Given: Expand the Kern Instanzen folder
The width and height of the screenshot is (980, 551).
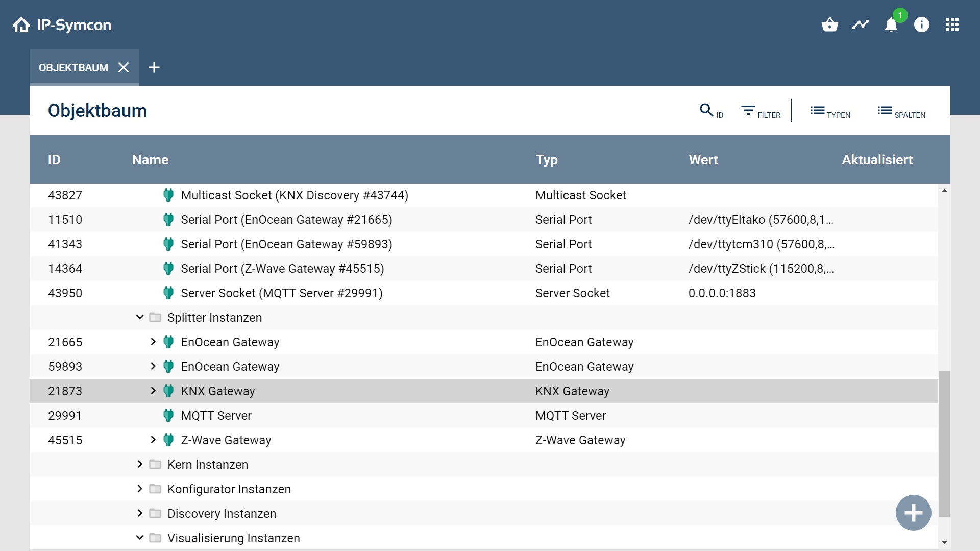Looking at the screenshot, I should (x=140, y=464).
